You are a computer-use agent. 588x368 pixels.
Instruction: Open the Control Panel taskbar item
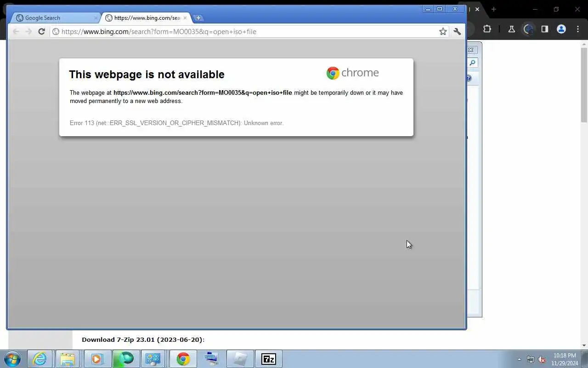coord(153,359)
